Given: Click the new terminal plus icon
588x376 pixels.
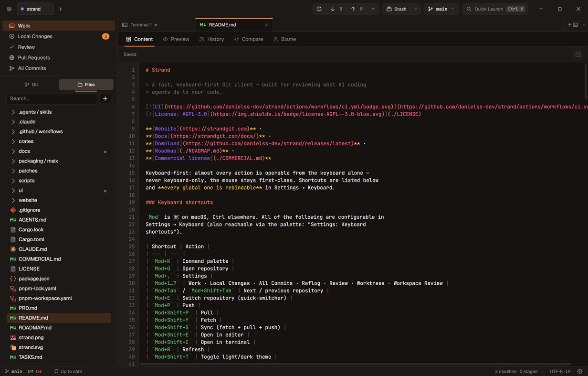Looking at the screenshot, I should click(572, 25).
